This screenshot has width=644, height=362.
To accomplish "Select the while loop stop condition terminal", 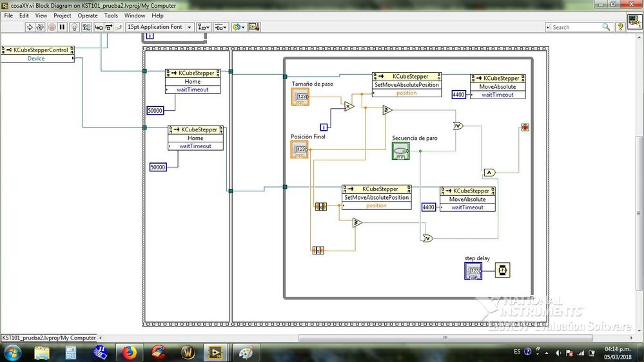I will pyautogui.click(x=525, y=128).
